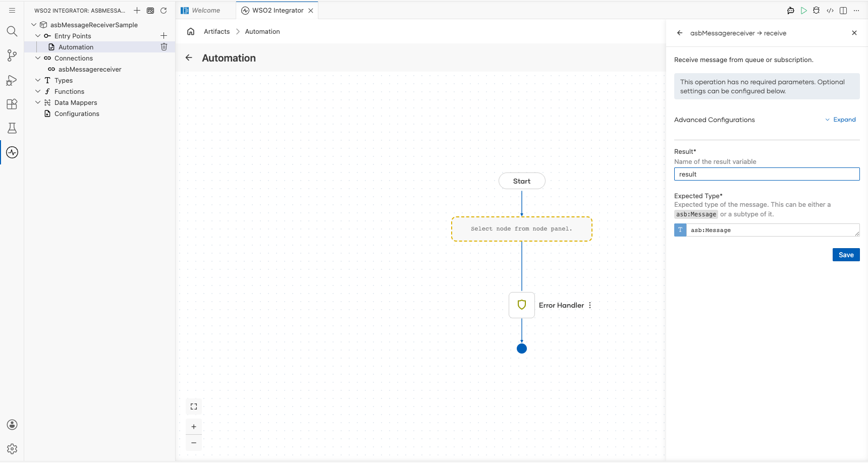Open the Search view in activity bar
This screenshot has width=868, height=463.
pos(12,31)
